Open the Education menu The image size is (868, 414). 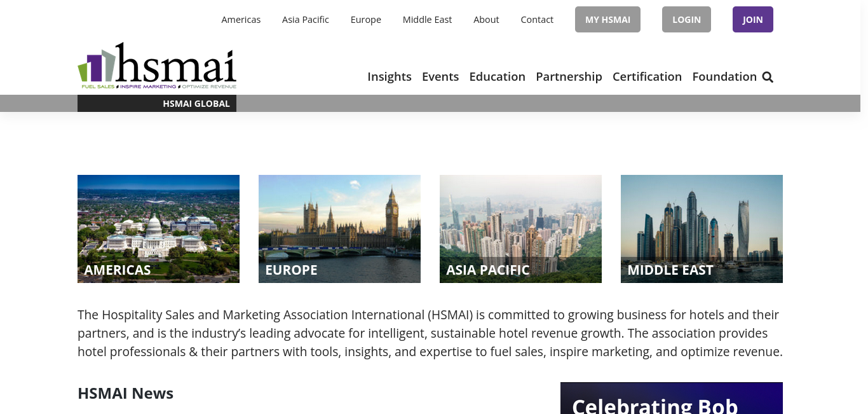[x=498, y=77]
